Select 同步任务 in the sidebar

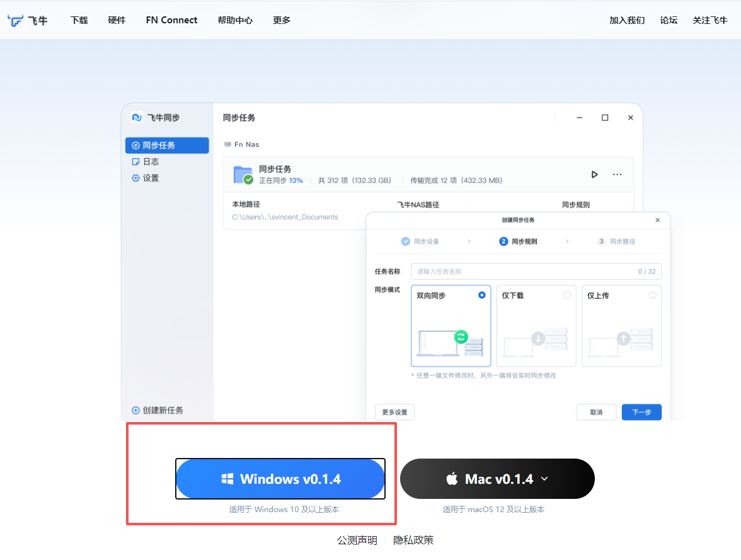point(167,145)
